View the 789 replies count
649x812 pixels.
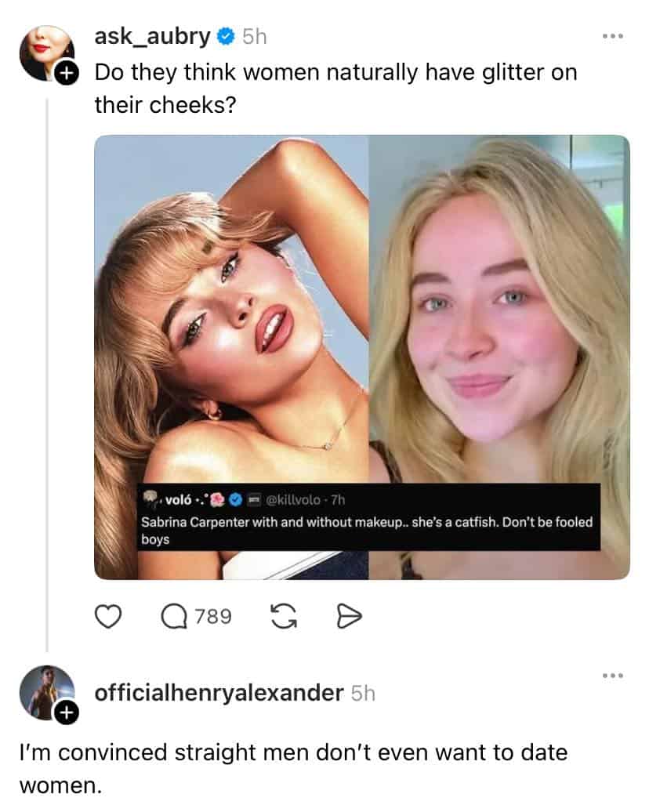(212, 618)
